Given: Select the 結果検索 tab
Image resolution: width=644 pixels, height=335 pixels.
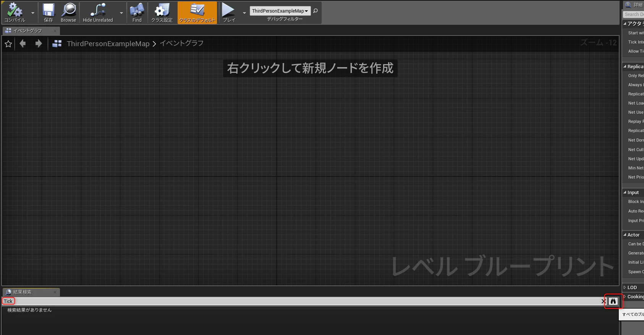Looking at the screenshot, I should point(31,292).
